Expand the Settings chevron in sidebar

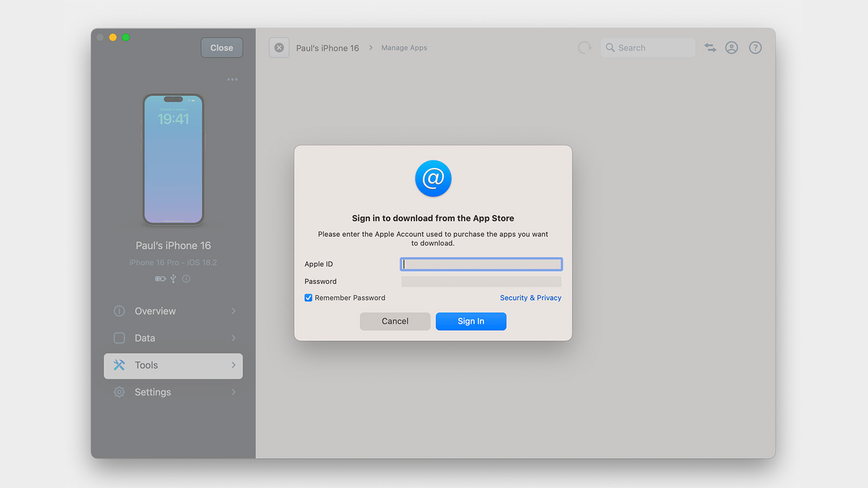[234, 392]
